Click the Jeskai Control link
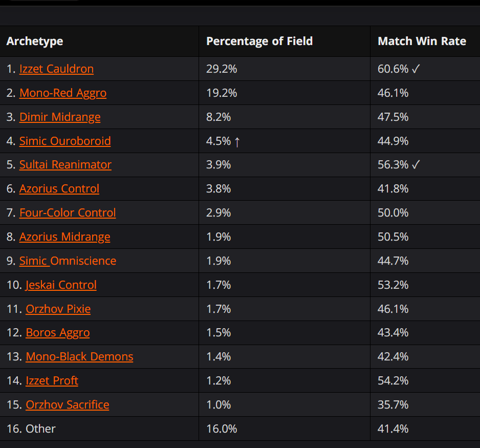 [x=61, y=285]
